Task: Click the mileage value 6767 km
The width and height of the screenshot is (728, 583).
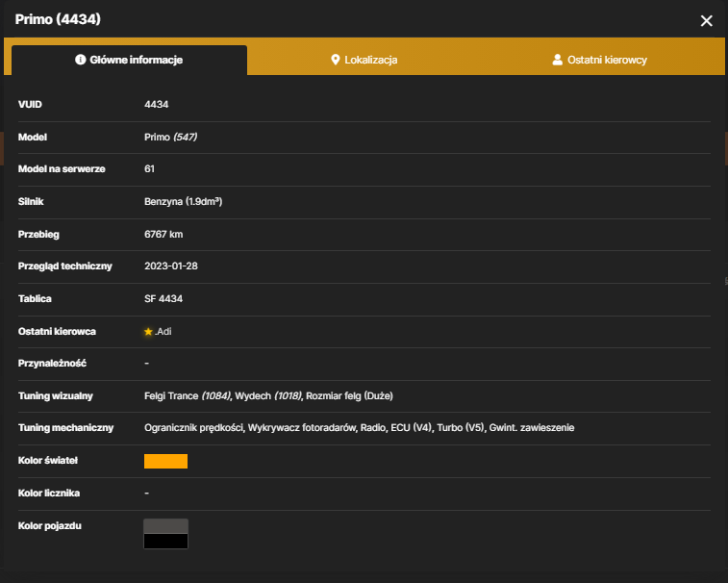Action: 163,234
